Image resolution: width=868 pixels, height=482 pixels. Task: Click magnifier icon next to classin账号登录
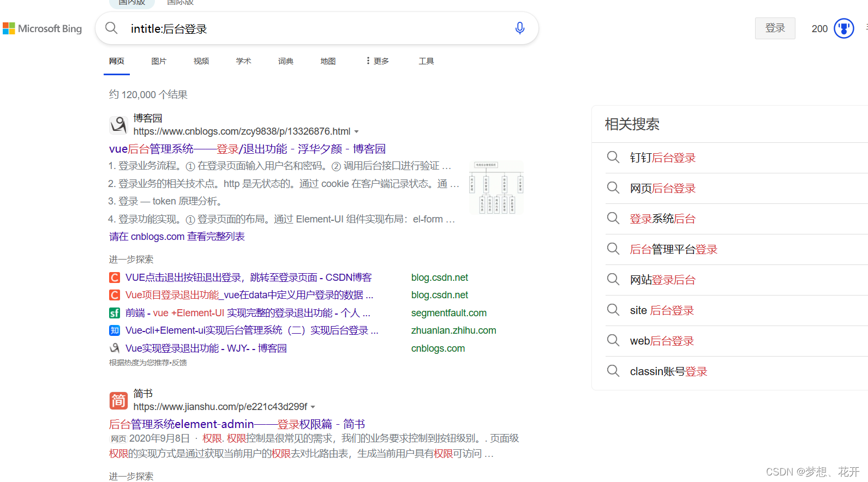613,371
